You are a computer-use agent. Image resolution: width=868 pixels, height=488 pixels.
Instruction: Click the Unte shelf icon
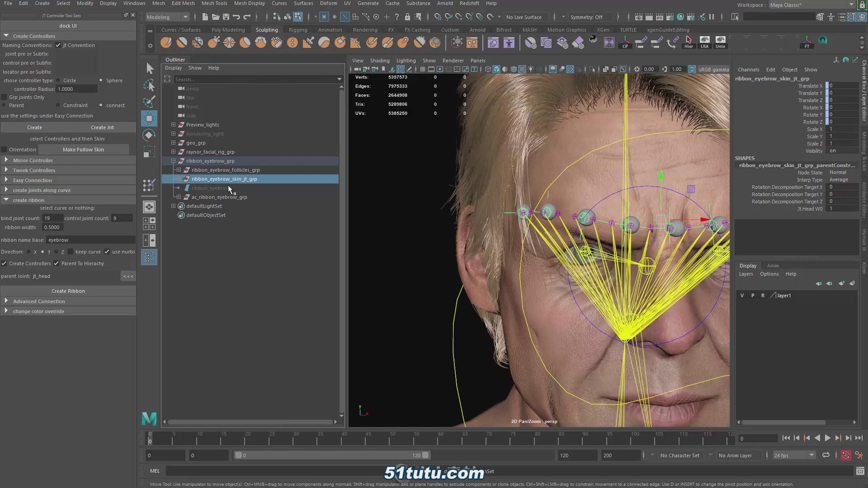pos(720,42)
